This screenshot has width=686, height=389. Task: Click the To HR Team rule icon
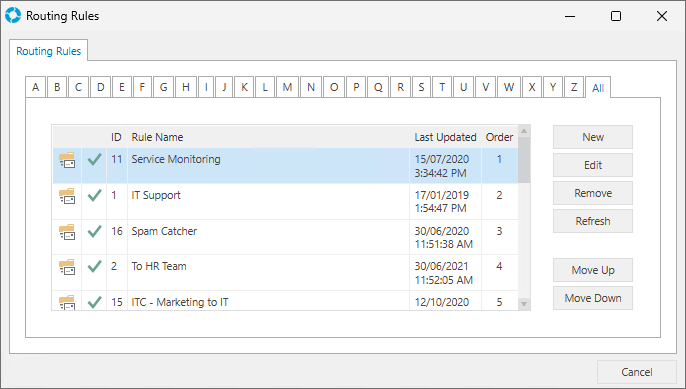pyautogui.click(x=67, y=267)
